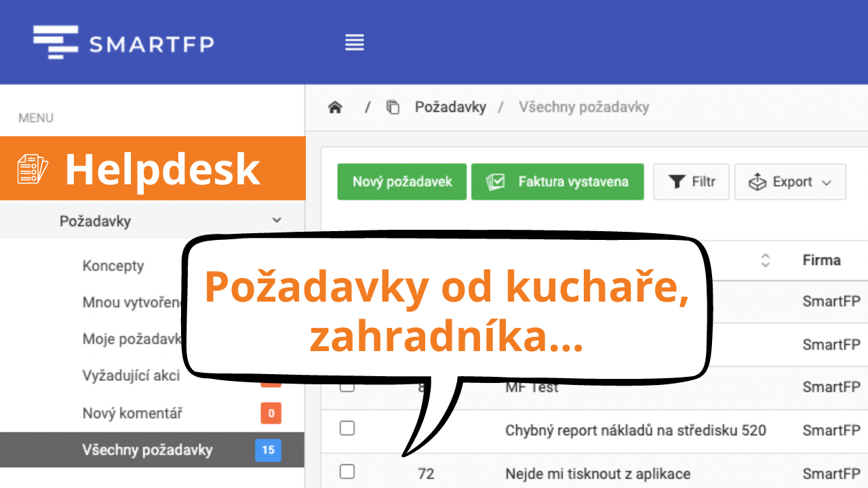
Task: Collapse the Požadavky menu chevron
Action: [277, 220]
